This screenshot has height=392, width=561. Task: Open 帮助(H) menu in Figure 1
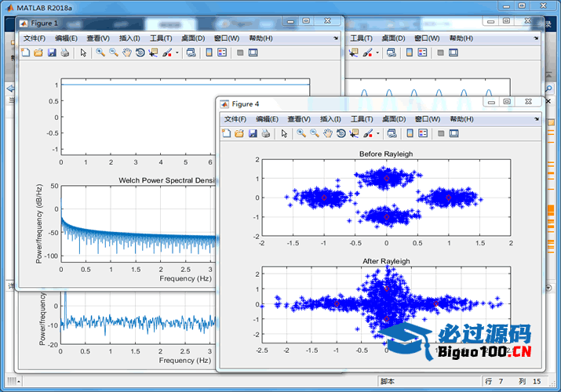pos(260,38)
